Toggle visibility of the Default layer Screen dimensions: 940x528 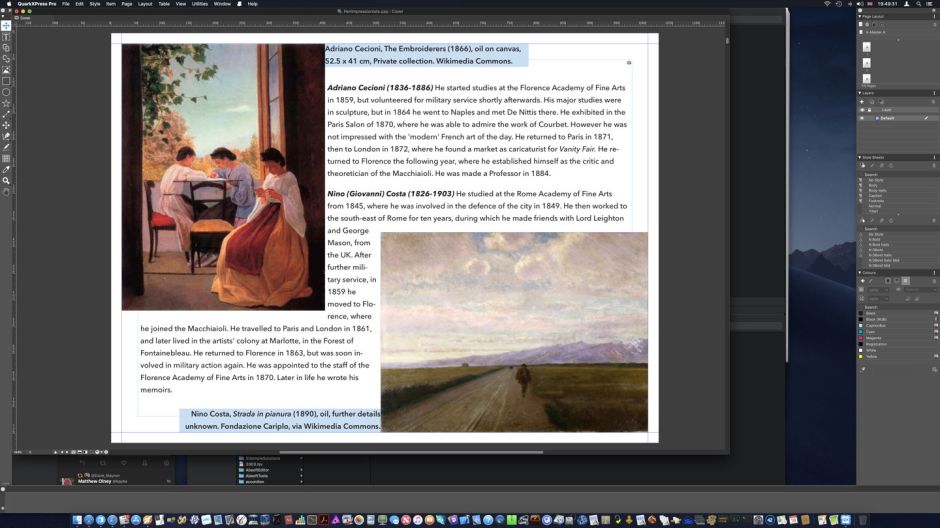862,118
